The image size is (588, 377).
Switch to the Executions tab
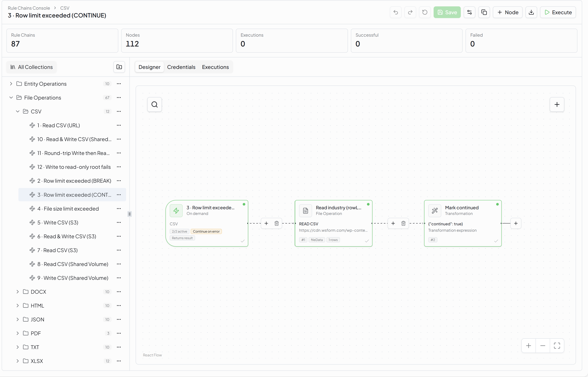tap(215, 67)
